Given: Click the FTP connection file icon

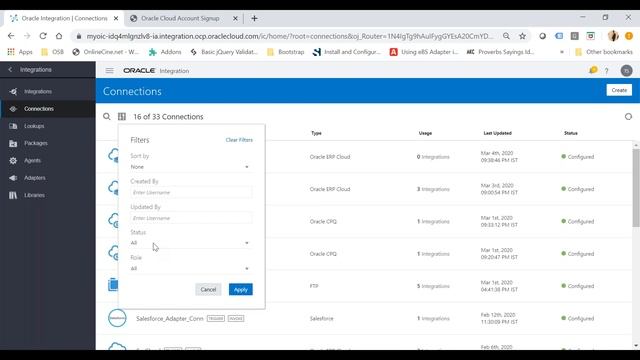Looking at the screenshot, I should click(x=113, y=284).
